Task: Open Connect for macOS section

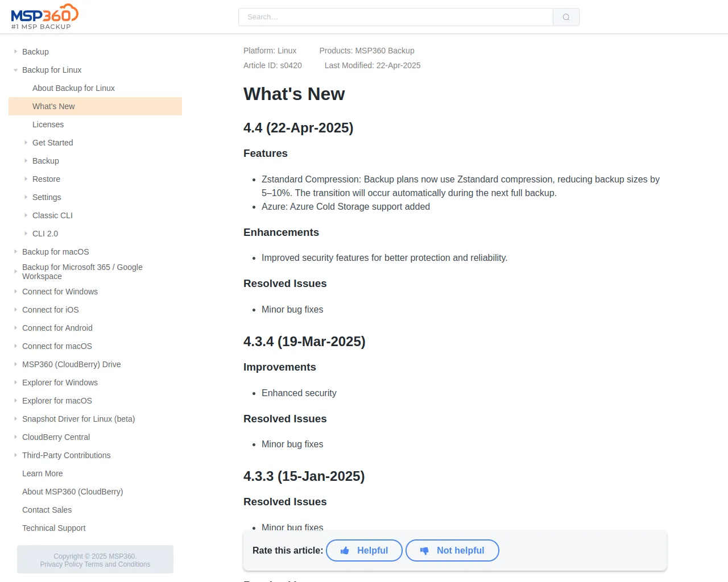Action: click(57, 346)
